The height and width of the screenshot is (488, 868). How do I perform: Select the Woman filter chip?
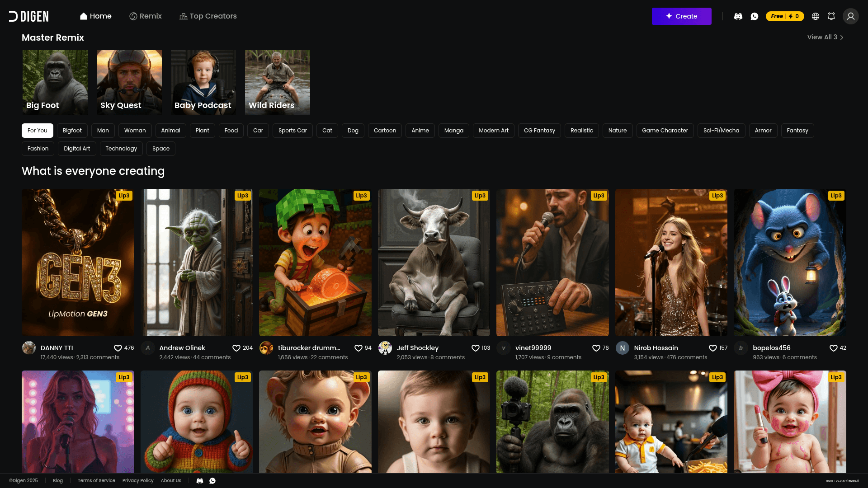click(135, 131)
